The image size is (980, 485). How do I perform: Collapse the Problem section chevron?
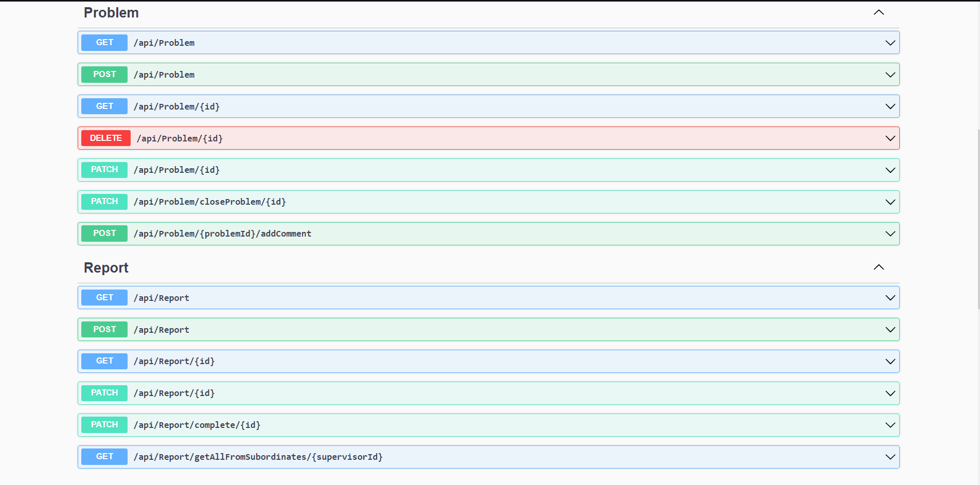[879, 12]
